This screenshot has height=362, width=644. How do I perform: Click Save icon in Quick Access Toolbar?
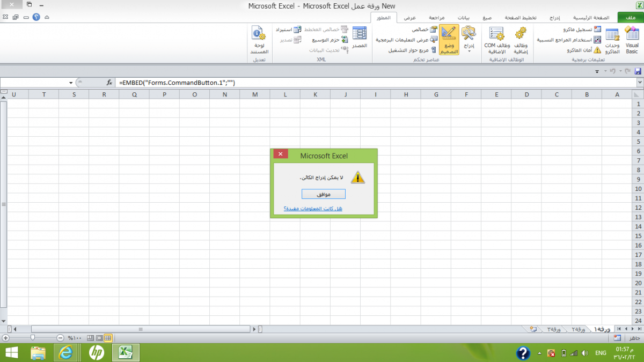(x=638, y=71)
